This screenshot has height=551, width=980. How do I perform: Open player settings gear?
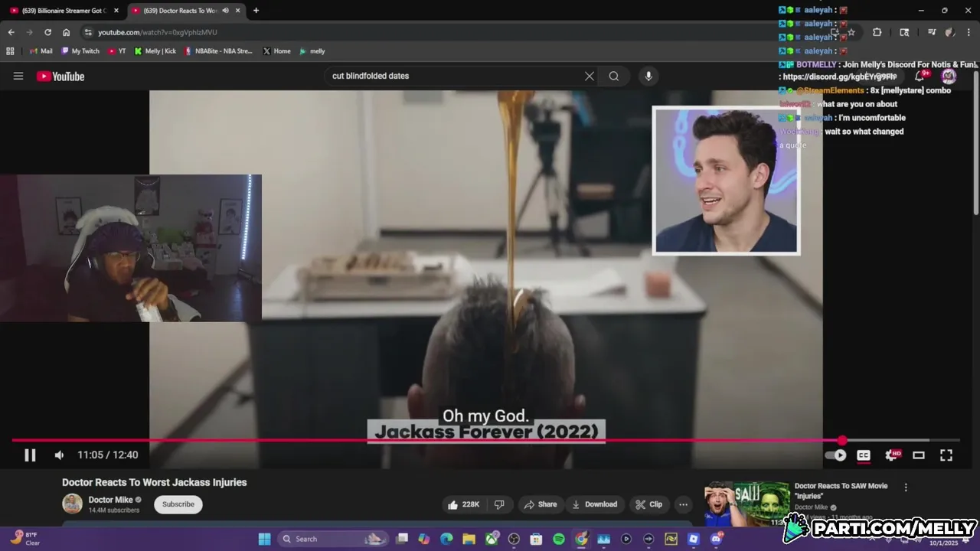point(892,455)
